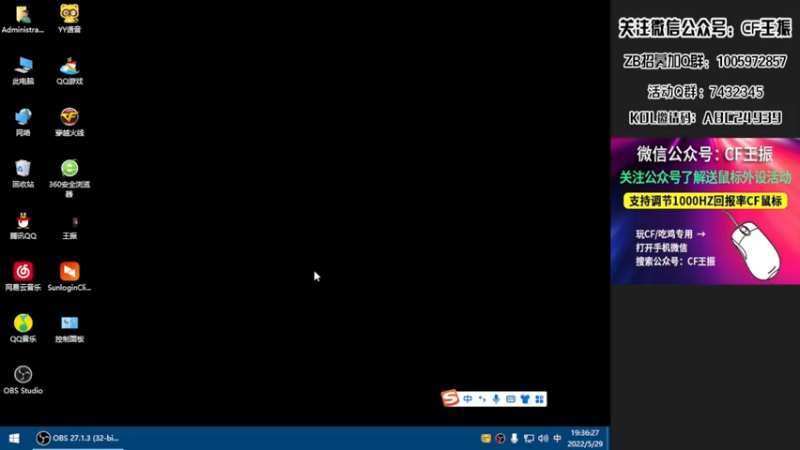800x450 pixels.
Task: Select the 网络 desktop icon
Action: 23,122
